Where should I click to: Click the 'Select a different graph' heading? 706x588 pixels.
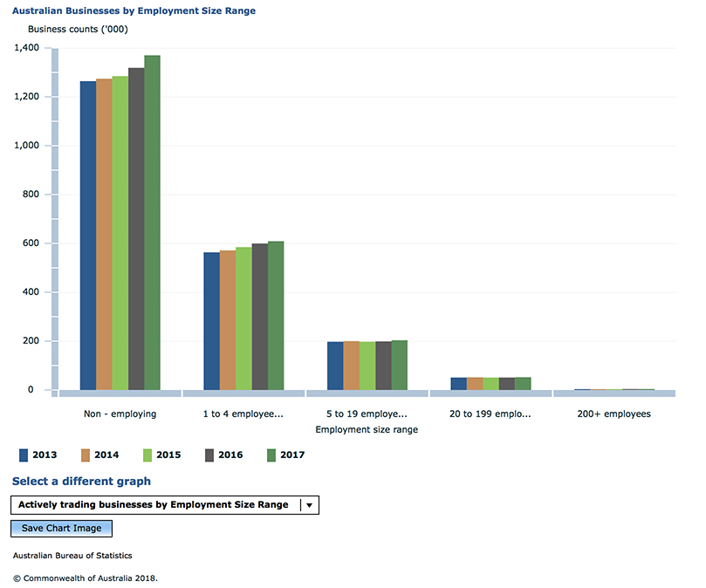(81, 482)
